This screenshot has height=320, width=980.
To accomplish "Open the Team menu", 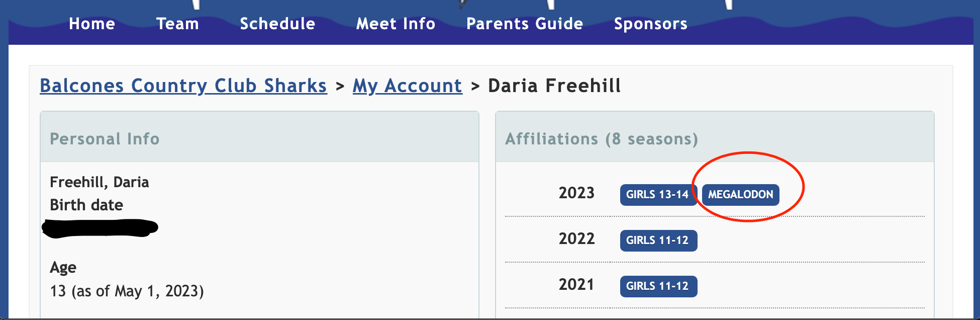I will pyautogui.click(x=177, y=24).
